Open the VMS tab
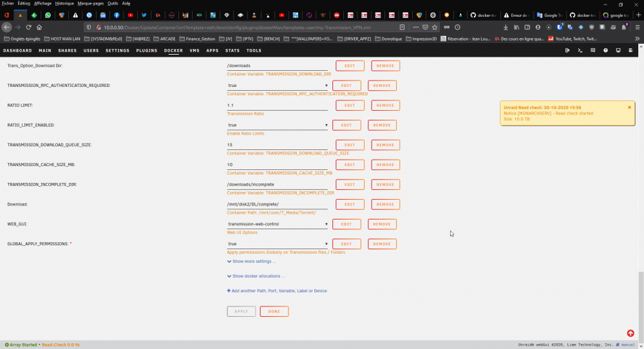644x349 pixels. coord(194,50)
